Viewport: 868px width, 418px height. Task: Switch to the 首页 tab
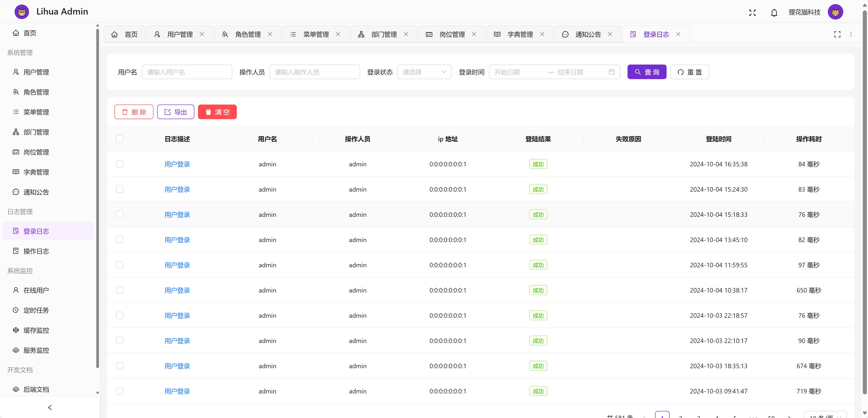[x=125, y=34]
